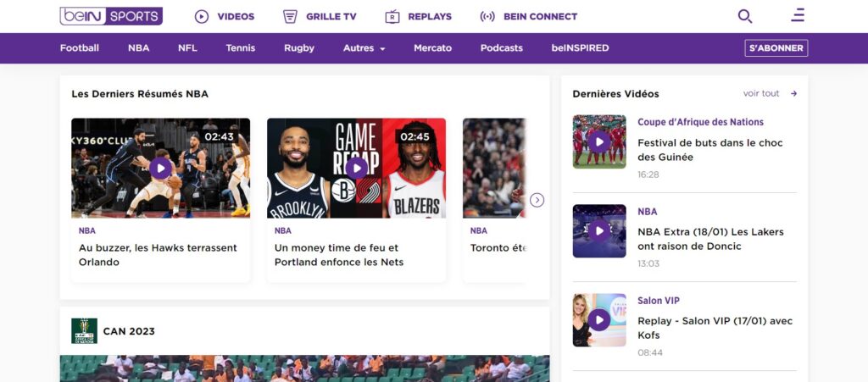Click Les Derniers Résumés NBA heading
The image size is (868, 382).
point(140,94)
